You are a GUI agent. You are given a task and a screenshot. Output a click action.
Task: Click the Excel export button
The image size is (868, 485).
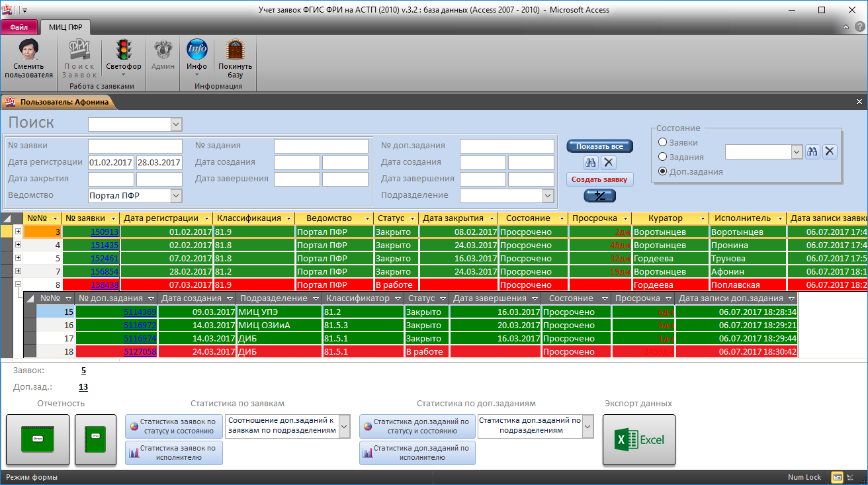[638, 440]
